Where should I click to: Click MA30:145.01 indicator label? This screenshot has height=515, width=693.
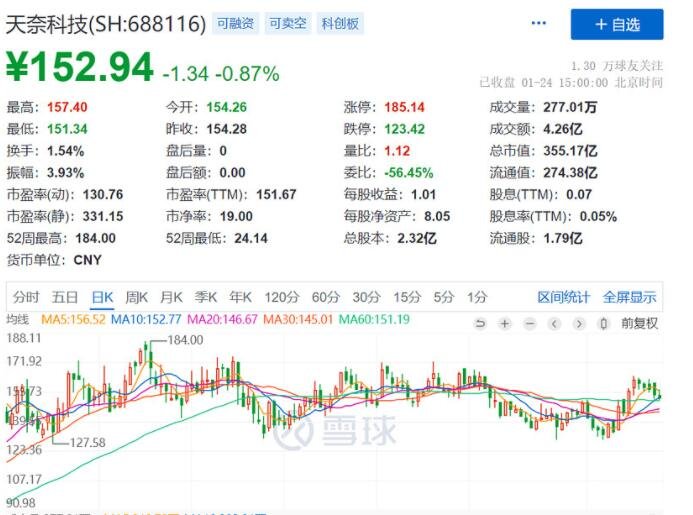coord(298,319)
